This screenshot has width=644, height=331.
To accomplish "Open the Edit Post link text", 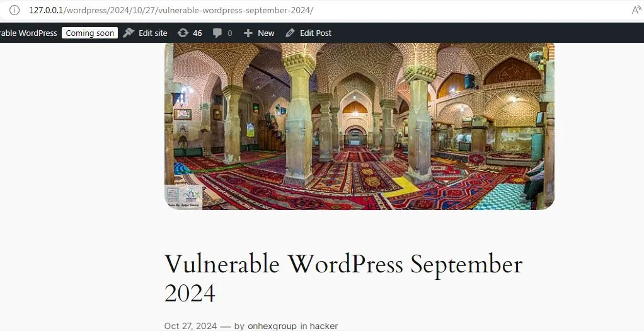I will [316, 33].
